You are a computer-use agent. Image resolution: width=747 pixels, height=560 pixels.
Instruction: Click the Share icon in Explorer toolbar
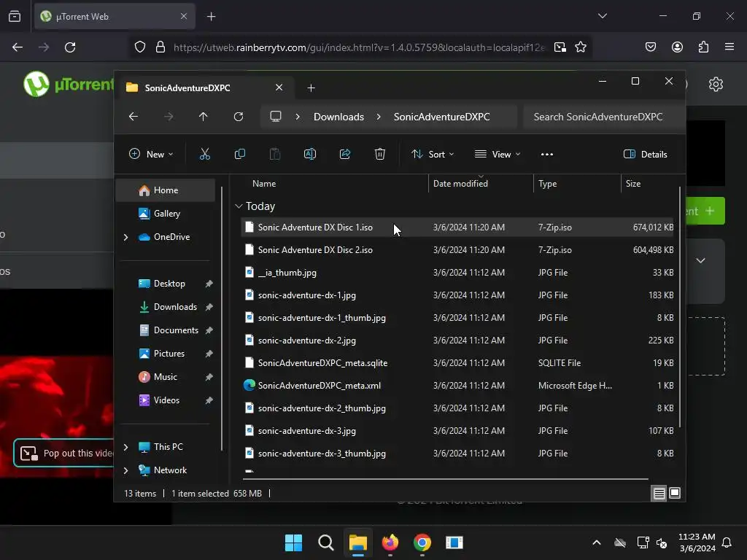345,154
